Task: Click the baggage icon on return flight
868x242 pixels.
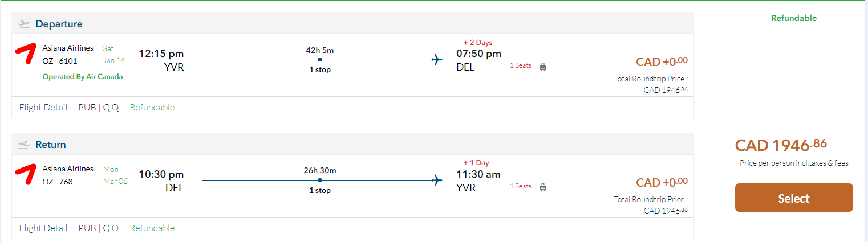Action: pyautogui.click(x=542, y=187)
